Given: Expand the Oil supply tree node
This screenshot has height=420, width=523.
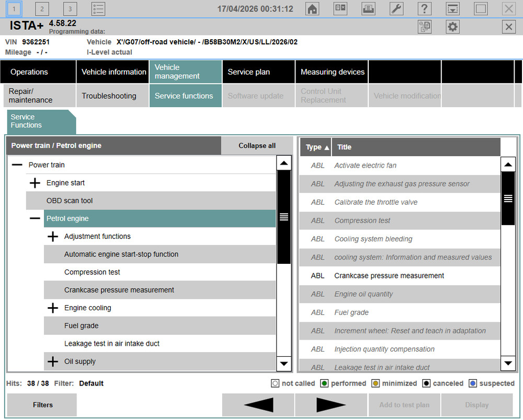Looking at the screenshot, I should pyautogui.click(x=53, y=361).
